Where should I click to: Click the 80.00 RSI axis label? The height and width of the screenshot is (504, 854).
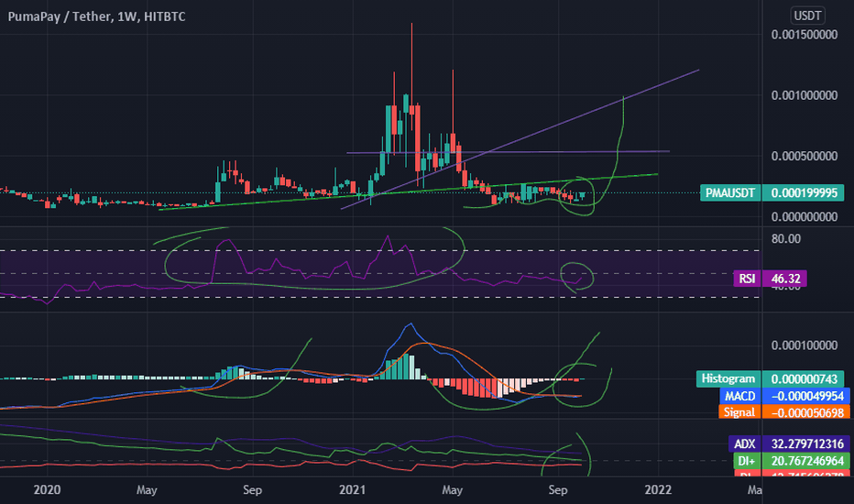pos(786,238)
